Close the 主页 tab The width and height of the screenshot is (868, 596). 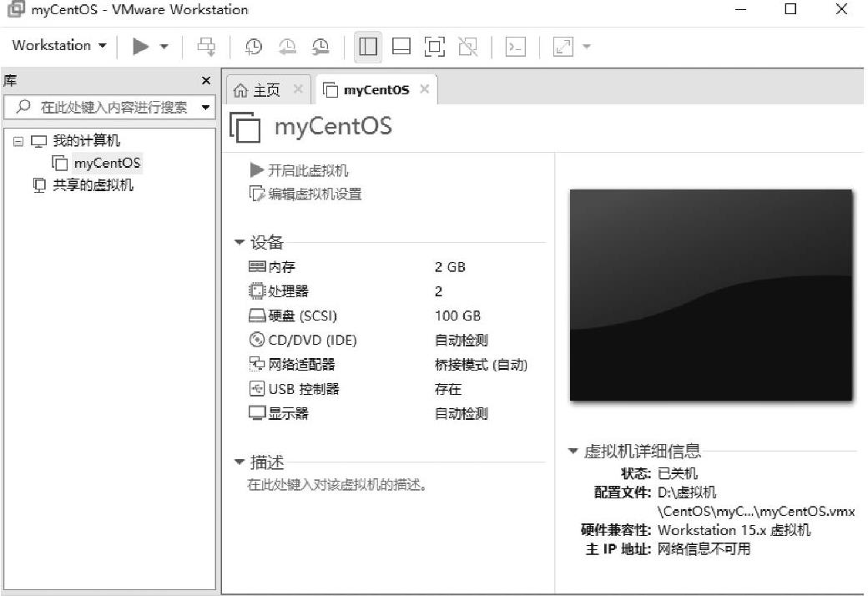click(298, 89)
